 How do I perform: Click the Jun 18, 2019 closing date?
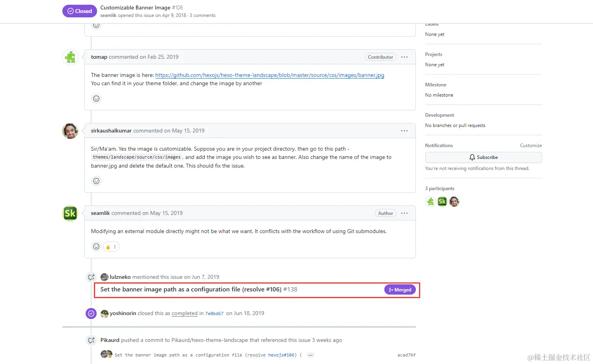click(x=249, y=314)
